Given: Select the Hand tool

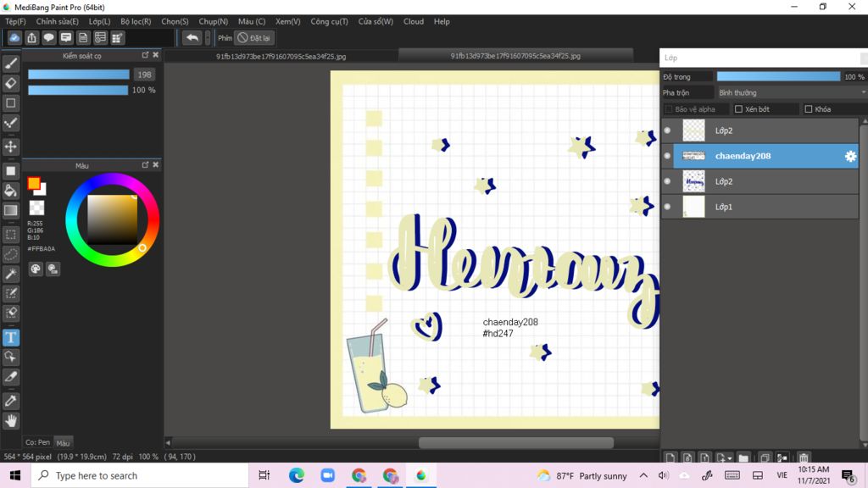Looking at the screenshot, I should [11, 421].
